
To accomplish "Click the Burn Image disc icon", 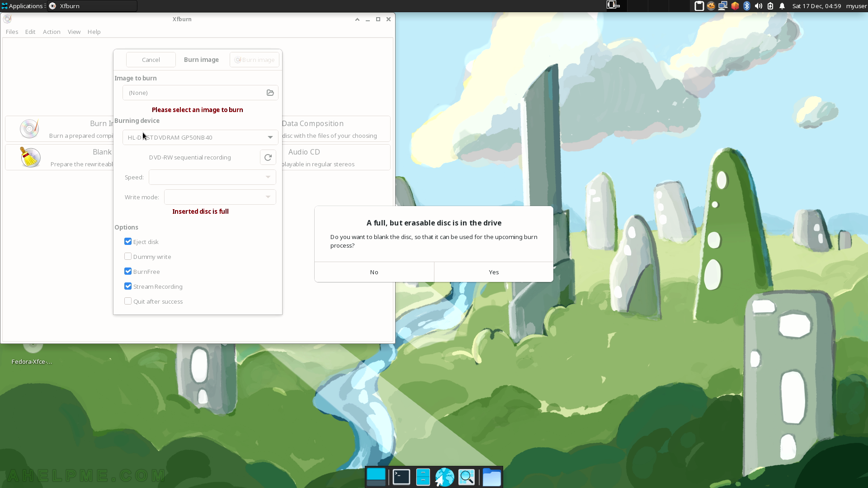I will point(29,129).
